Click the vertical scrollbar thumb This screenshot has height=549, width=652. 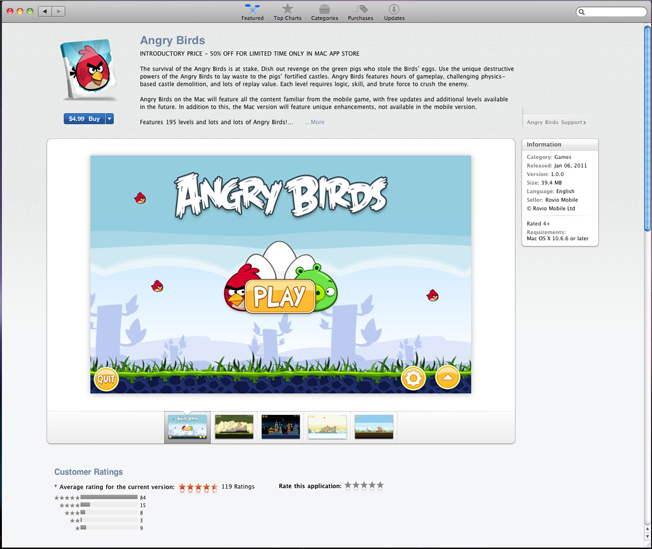pyautogui.click(x=647, y=128)
